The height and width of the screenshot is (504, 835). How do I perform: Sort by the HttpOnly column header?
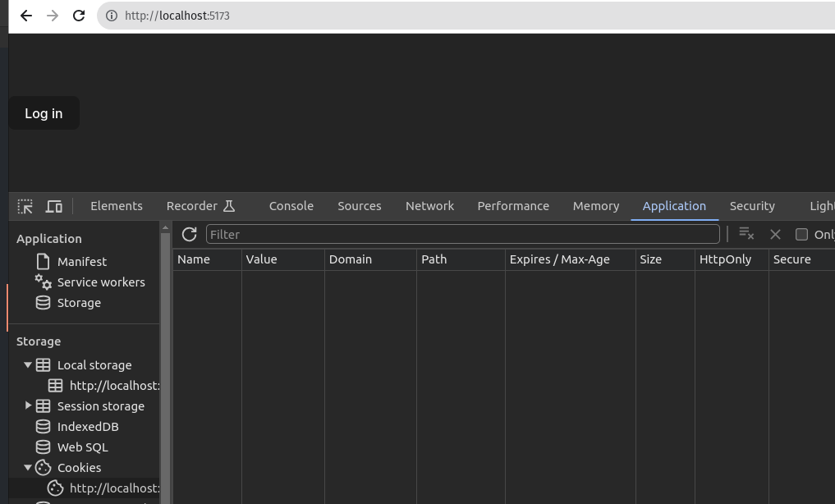pyautogui.click(x=732, y=259)
